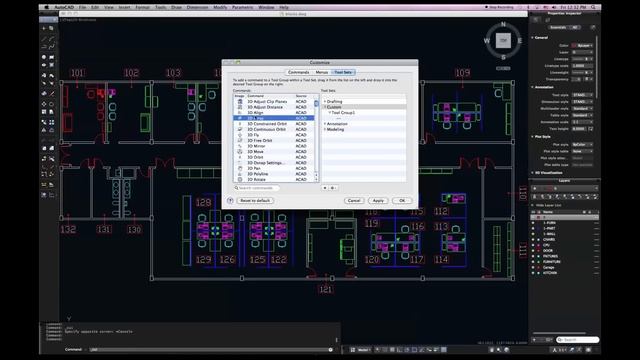Toggle visibility of the DOOR layer
640x360 pixels.
click(533, 251)
